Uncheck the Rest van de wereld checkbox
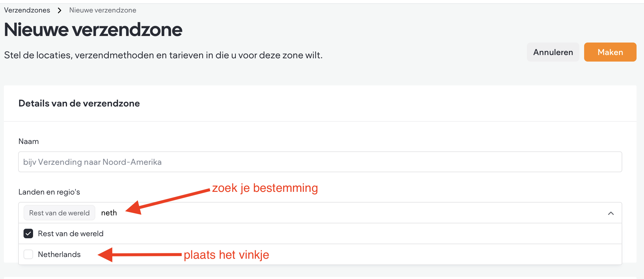This screenshot has width=644, height=279. click(28, 233)
